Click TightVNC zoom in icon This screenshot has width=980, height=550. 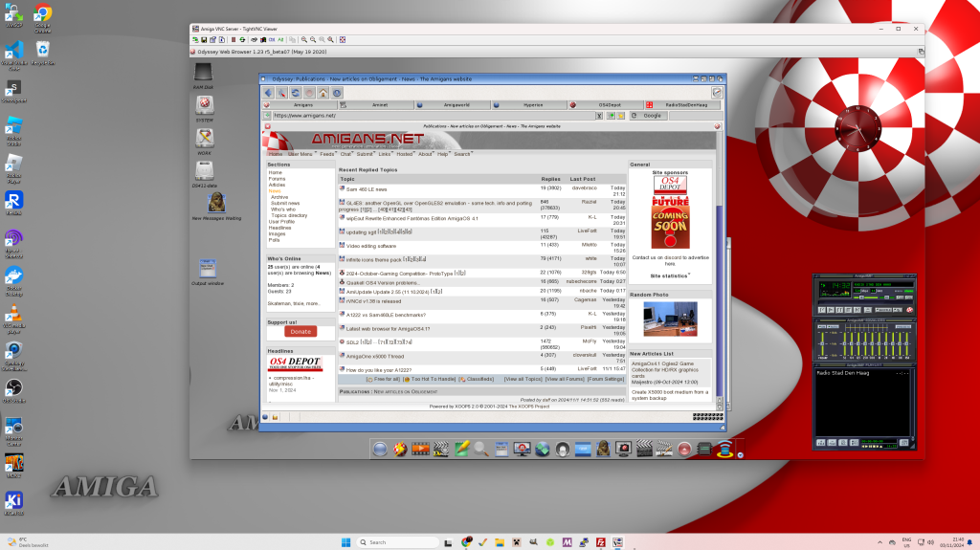point(304,39)
